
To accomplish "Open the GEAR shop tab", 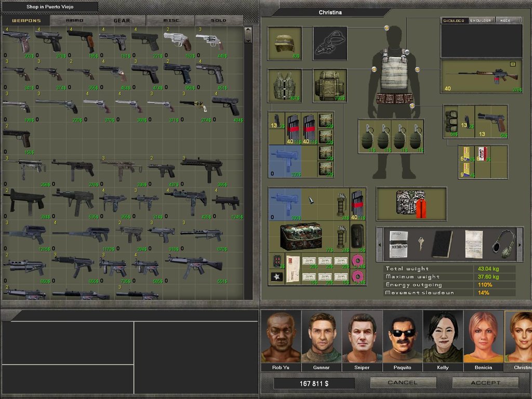I will [122, 20].
